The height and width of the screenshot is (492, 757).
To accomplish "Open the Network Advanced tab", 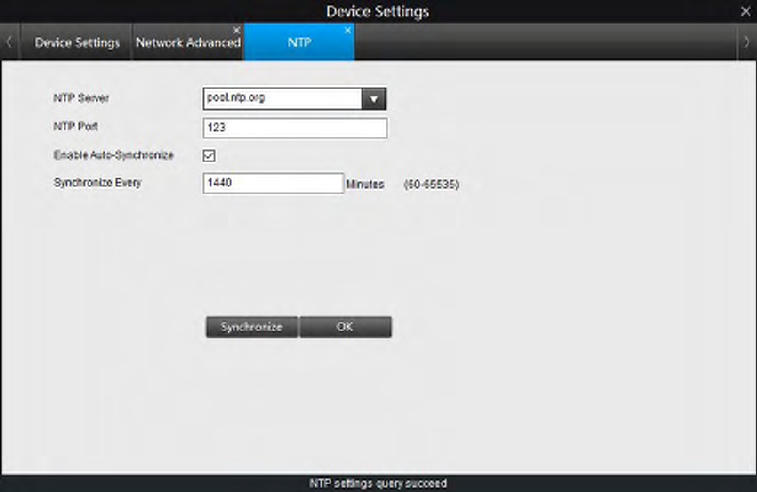I will coord(188,42).
